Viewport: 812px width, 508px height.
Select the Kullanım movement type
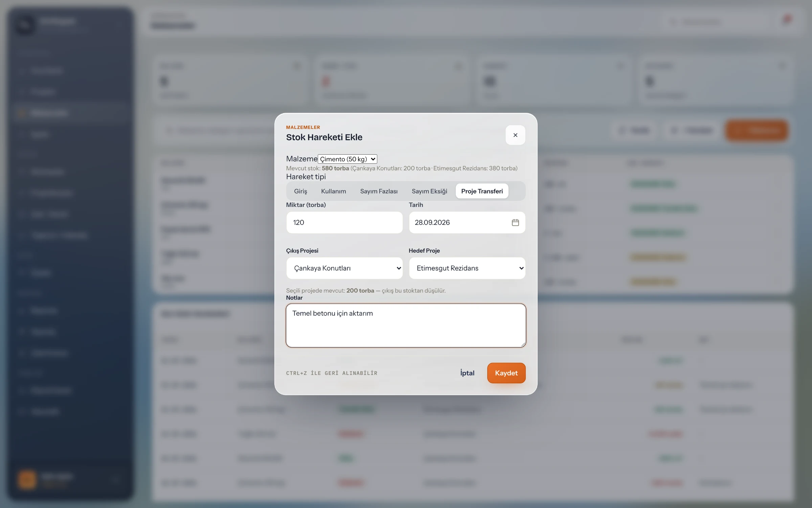333,191
